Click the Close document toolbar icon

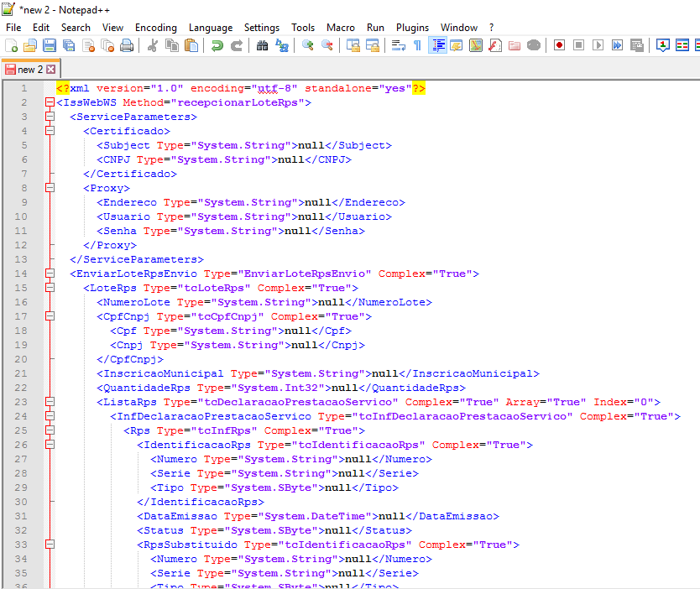(88, 45)
